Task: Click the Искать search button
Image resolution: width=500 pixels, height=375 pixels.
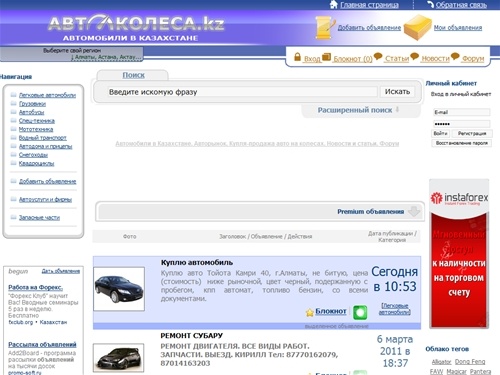Action: [397, 92]
